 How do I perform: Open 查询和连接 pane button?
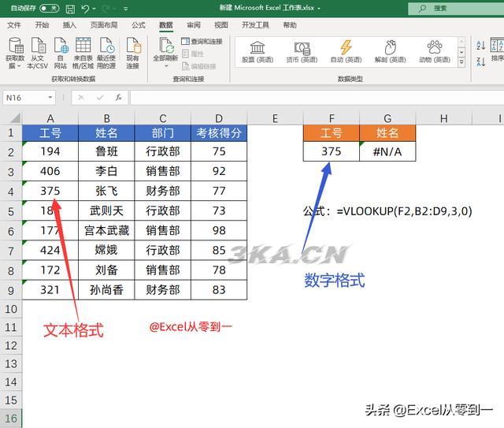click(x=202, y=42)
